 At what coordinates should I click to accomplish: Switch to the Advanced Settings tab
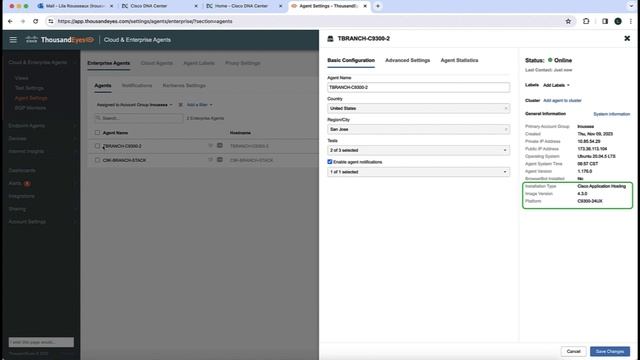click(407, 60)
